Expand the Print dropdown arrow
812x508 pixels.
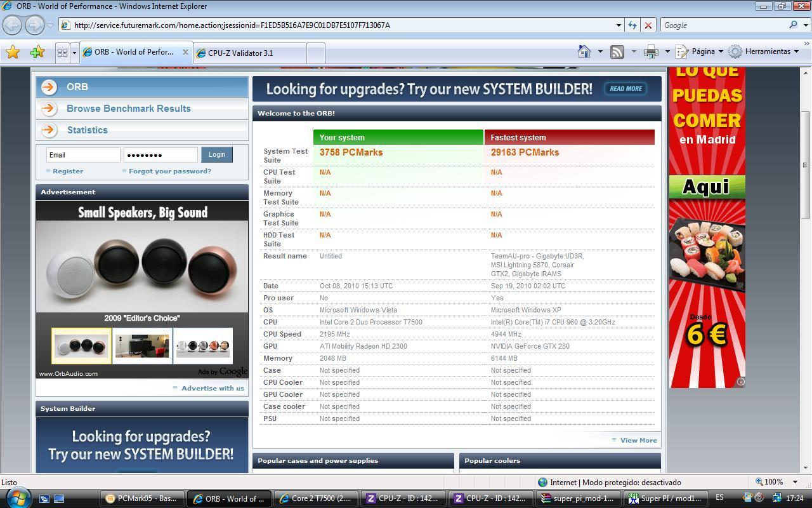[667, 51]
